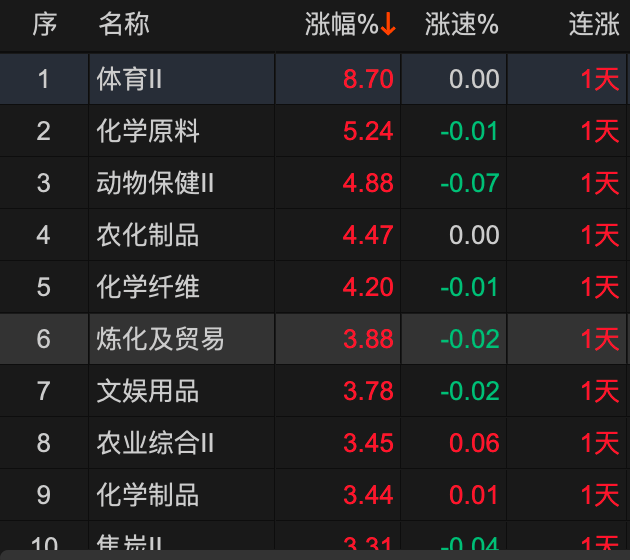Click the 8.70 gain value for 体育II
Image resolution: width=630 pixels, height=560 pixels.
click(368, 79)
